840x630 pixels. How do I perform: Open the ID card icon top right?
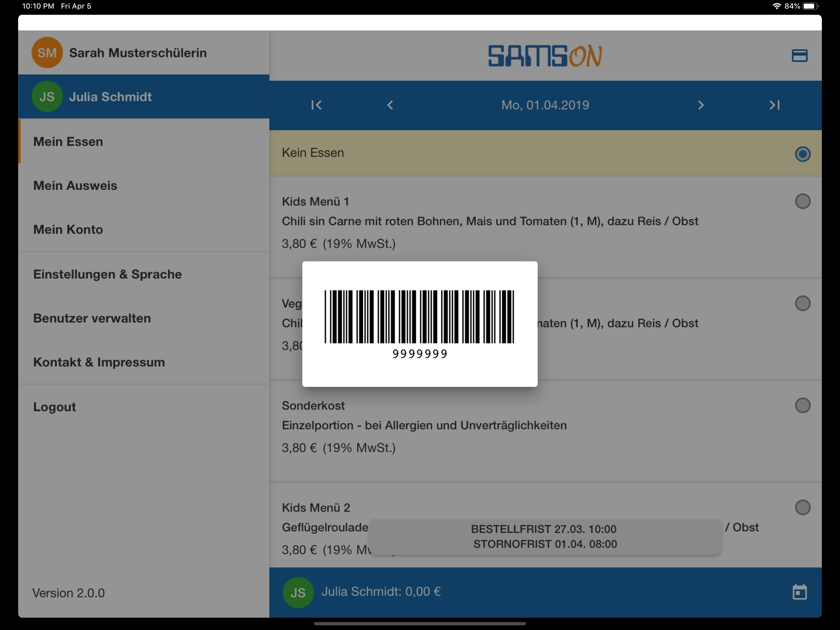[x=799, y=55]
